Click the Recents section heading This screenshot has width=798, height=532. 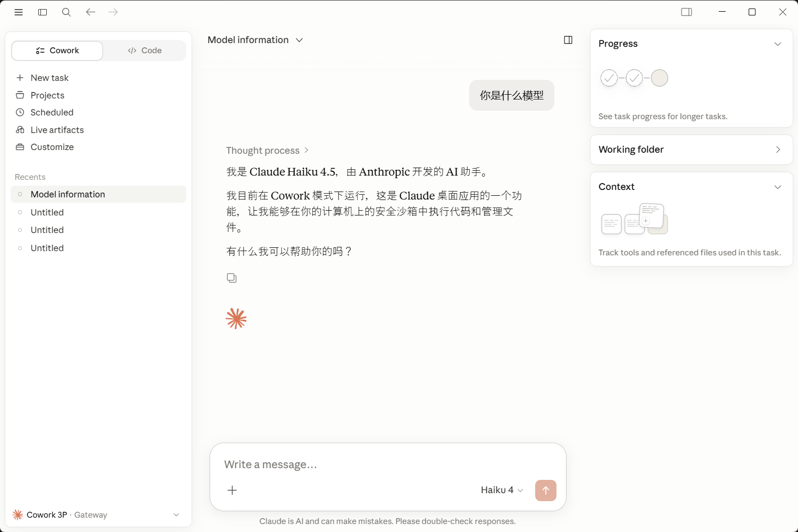[x=30, y=177]
